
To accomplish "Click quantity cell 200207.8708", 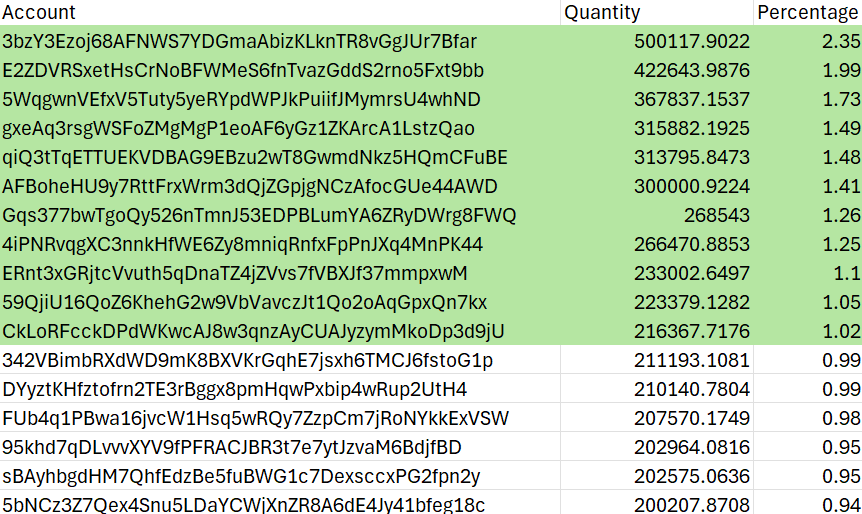I will tap(657, 502).
